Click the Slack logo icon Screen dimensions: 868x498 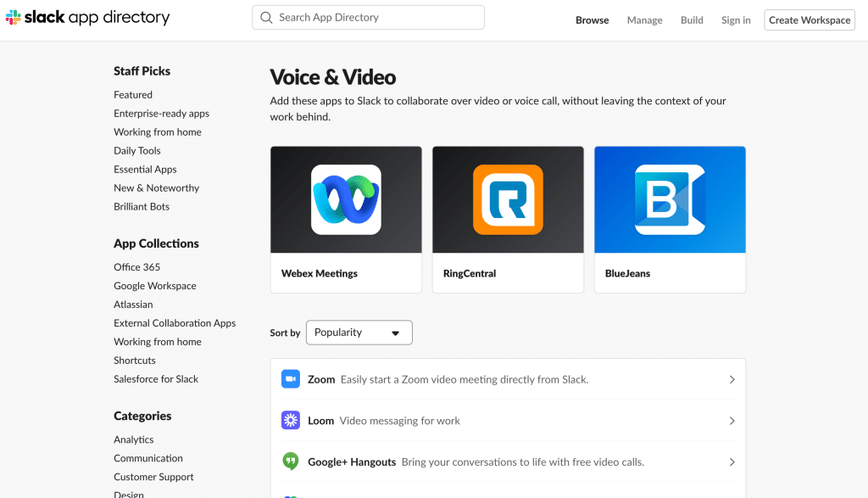click(x=13, y=17)
